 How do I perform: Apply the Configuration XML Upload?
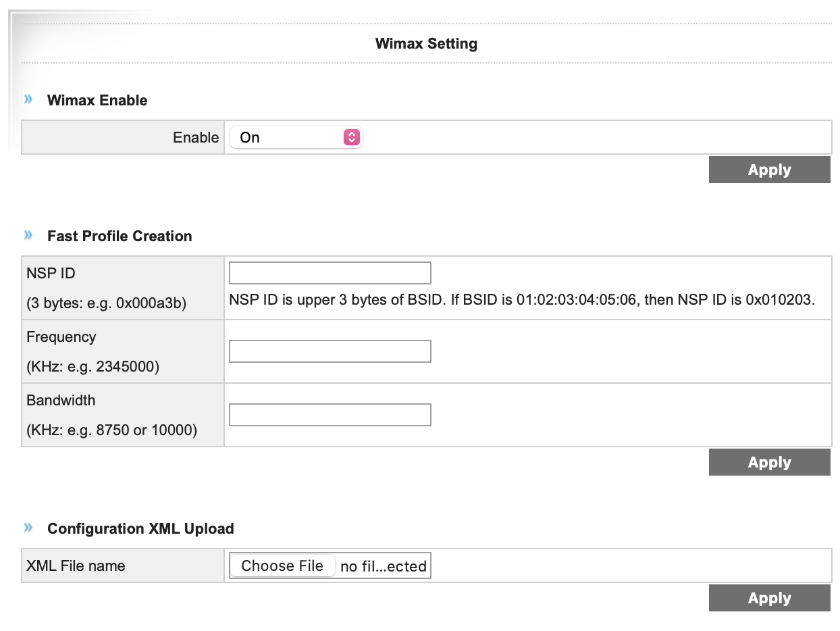pos(769,599)
